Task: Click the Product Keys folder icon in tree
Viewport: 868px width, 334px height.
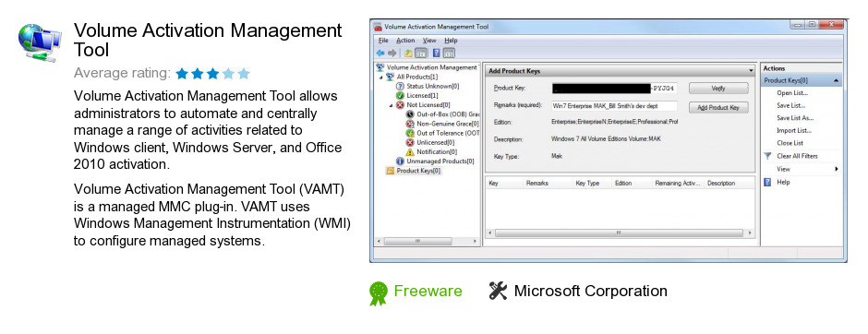Action: [391, 171]
